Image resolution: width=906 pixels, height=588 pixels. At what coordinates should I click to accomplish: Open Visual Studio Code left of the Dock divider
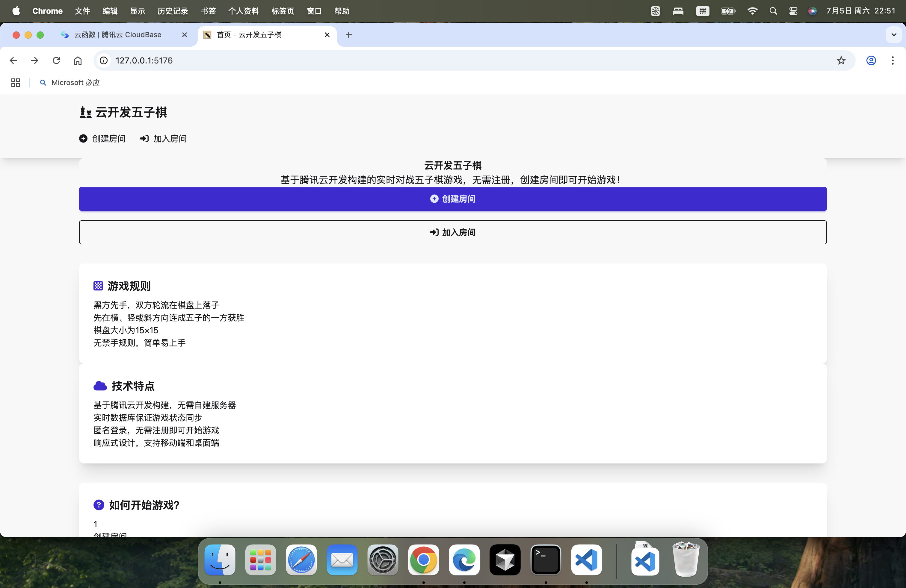587,560
